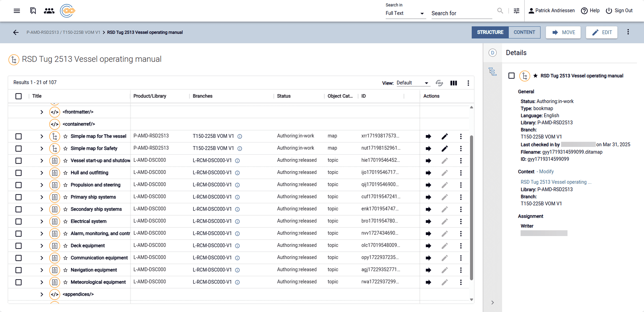Open the users/collaboration icon in the top bar

click(x=49, y=10)
